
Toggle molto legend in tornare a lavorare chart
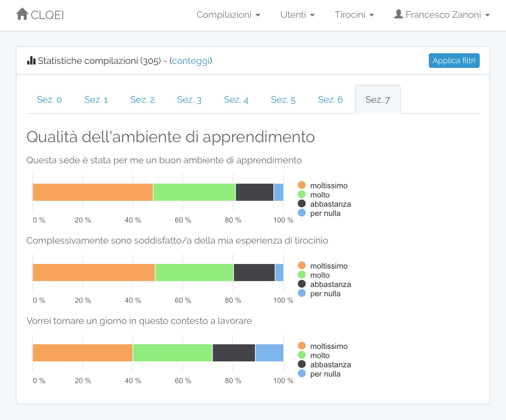pos(314,355)
